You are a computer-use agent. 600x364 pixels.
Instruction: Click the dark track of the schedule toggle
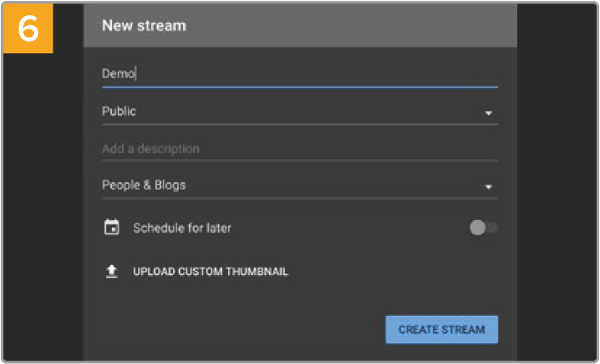point(492,228)
